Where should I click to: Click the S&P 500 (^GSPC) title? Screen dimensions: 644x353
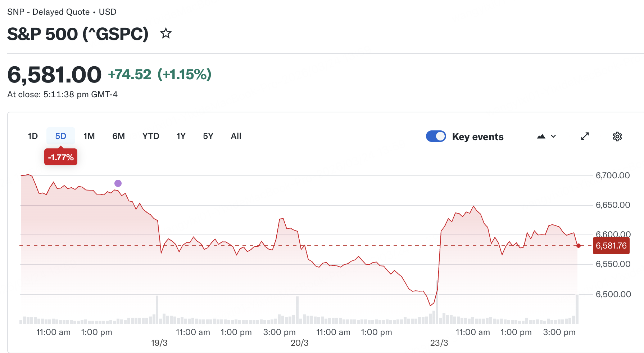point(78,34)
